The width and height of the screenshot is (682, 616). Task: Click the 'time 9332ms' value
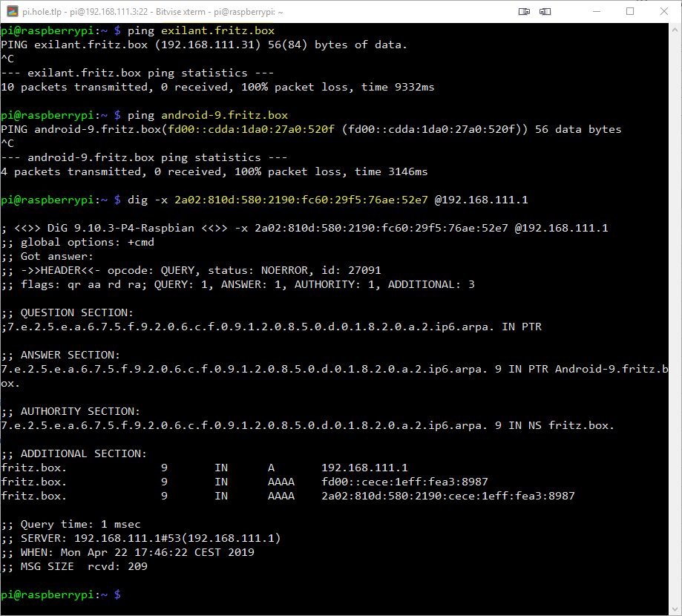pyautogui.click(x=398, y=87)
